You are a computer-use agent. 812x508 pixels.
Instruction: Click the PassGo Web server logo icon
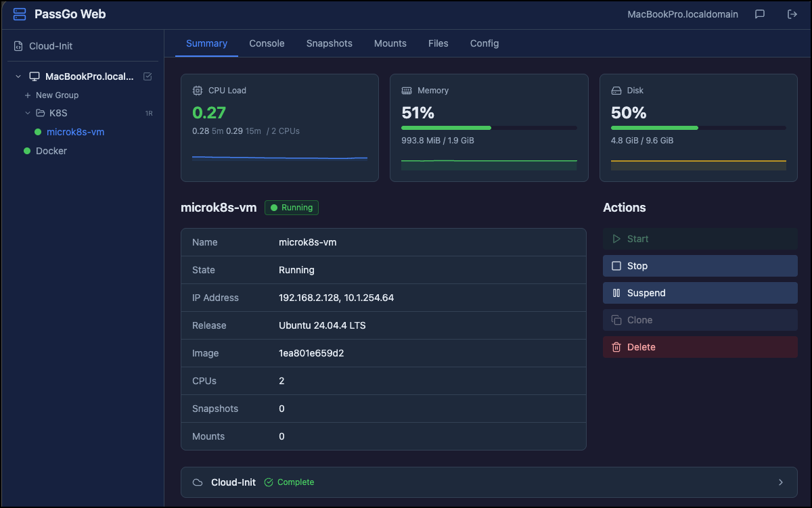tap(20, 14)
